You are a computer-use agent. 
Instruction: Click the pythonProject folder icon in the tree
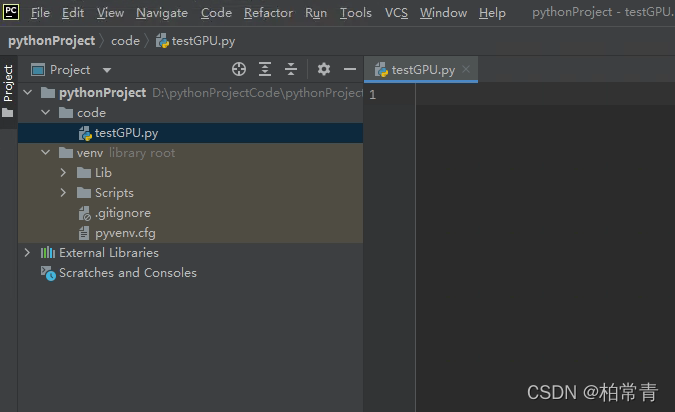(48, 93)
